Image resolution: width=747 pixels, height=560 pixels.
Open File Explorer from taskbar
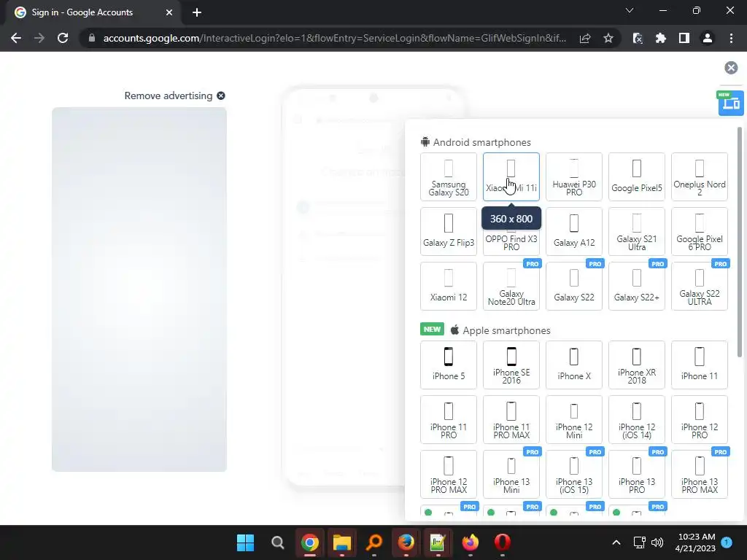[341, 542]
